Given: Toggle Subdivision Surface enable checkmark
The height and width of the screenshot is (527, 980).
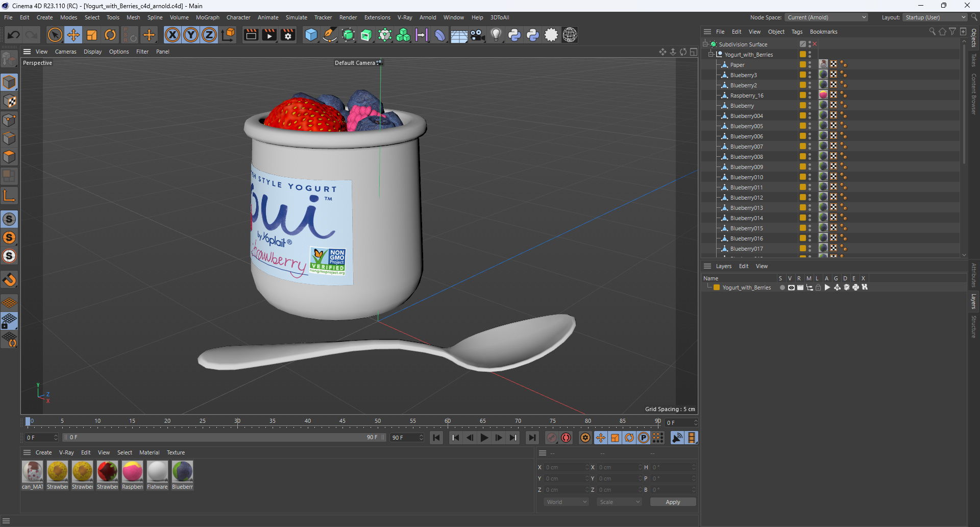Looking at the screenshot, I should point(815,44).
